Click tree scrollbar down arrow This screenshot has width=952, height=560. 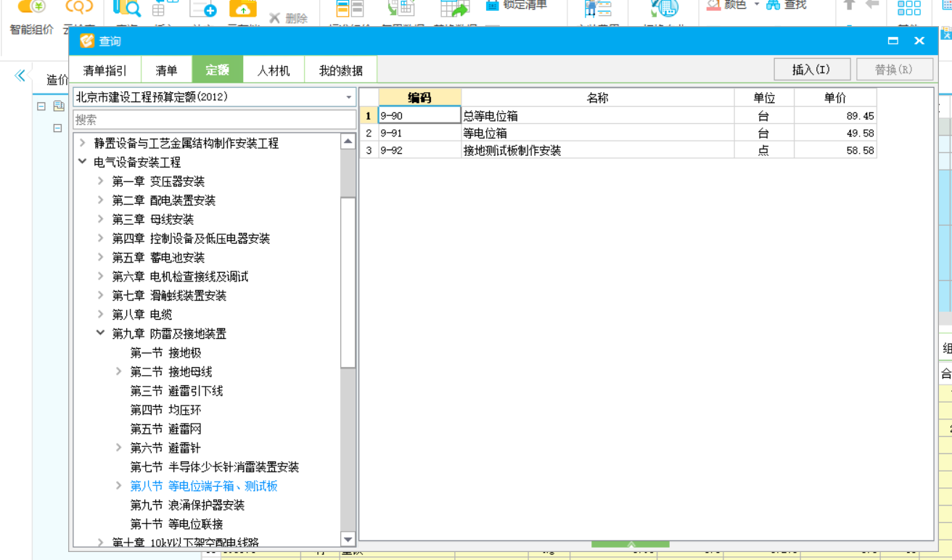pyautogui.click(x=348, y=539)
